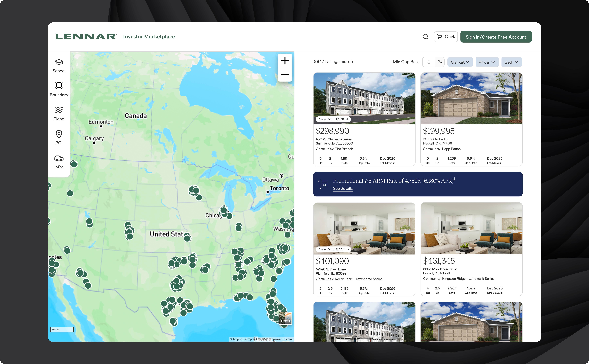
Task: Click Price Drop: $27K badge
Action: click(x=333, y=119)
